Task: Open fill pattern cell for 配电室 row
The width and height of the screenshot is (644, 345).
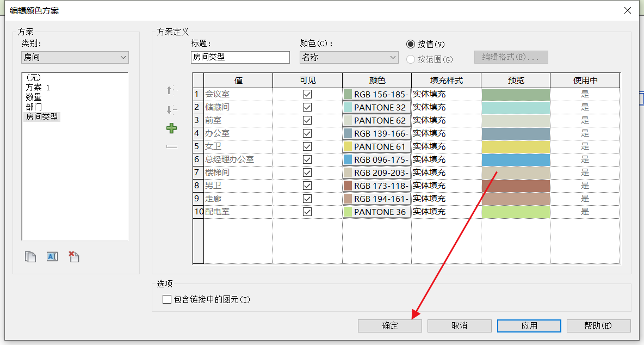Action: coord(446,212)
